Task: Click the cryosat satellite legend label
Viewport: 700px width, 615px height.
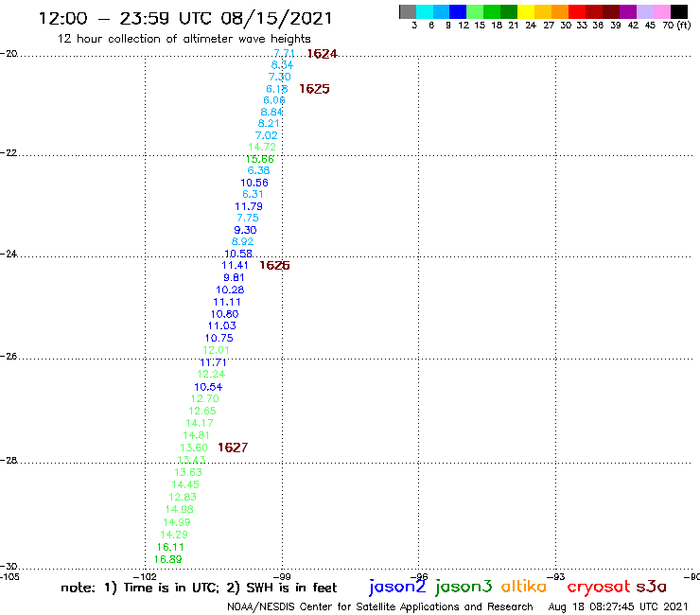Action: pos(598,588)
